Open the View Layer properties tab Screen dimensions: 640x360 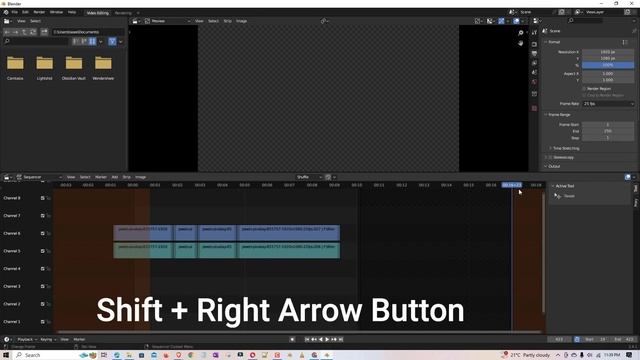pyautogui.click(x=534, y=63)
